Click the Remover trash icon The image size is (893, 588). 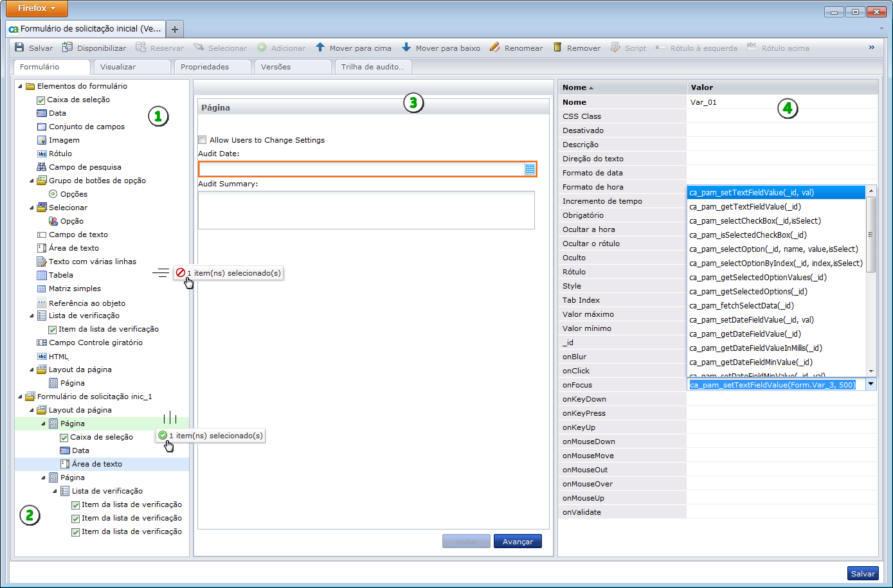click(x=557, y=48)
